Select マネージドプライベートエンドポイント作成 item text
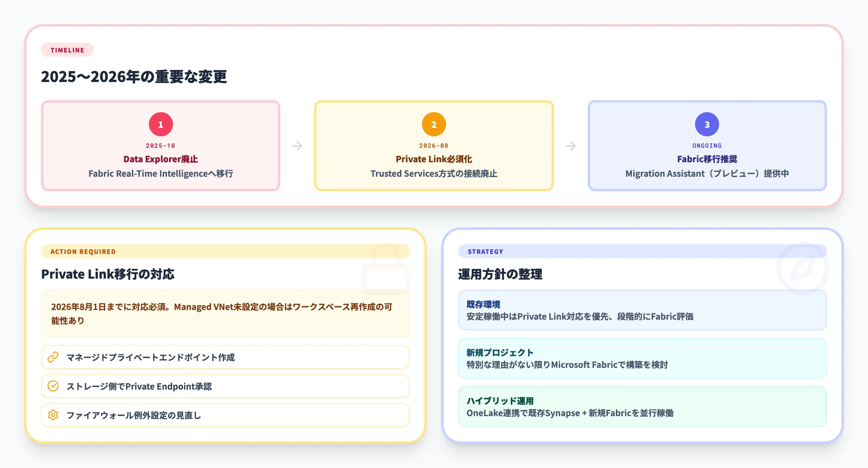The height and width of the screenshot is (468, 868). pyautogui.click(x=151, y=357)
